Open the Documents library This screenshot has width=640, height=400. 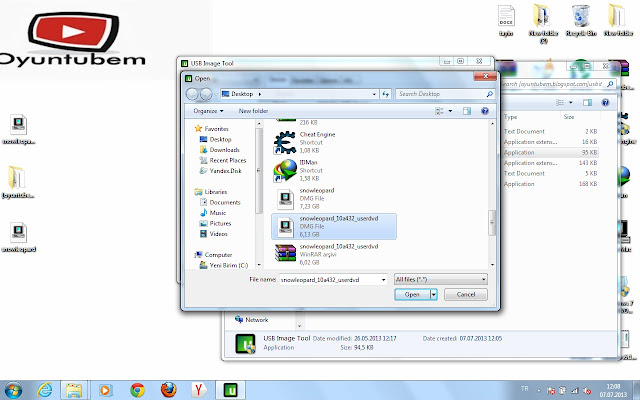(224, 202)
